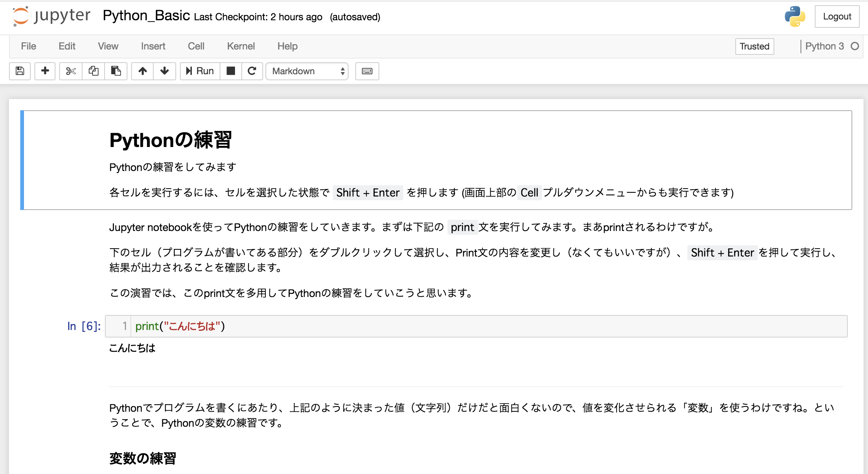868x474 pixels.
Task: Select the View menu
Action: [x=107, y=46]
